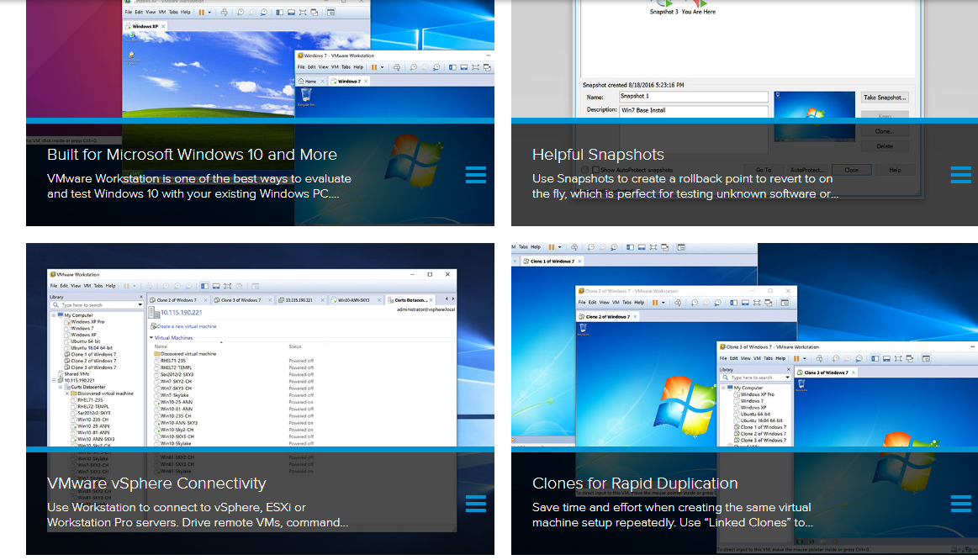Click pause icon in 'Clone 2 of Windows 7' window

tap(655, 303)
